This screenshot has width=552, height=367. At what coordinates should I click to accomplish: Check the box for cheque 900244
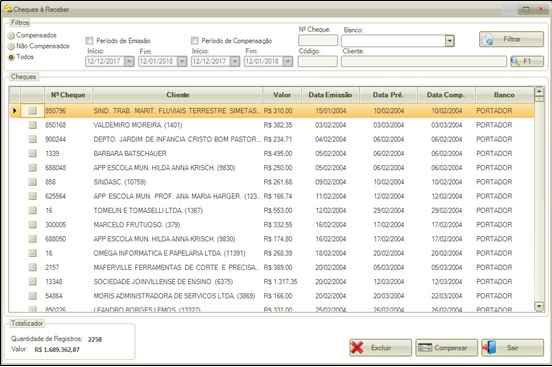point(32,139)
